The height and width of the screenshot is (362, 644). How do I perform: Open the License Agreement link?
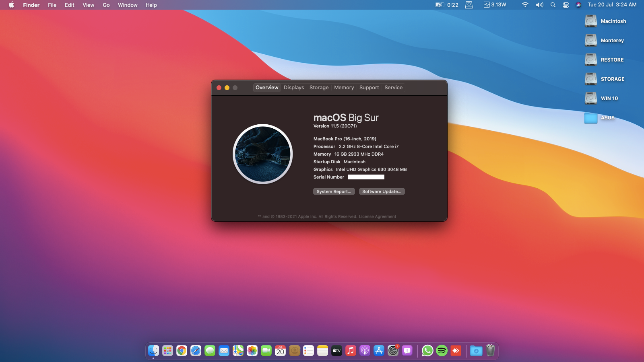[378, 216]
